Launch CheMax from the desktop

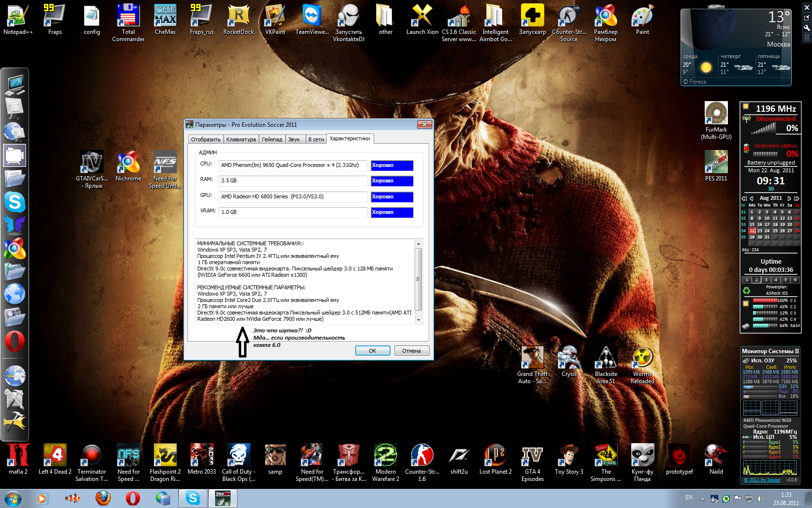[165, 19]
